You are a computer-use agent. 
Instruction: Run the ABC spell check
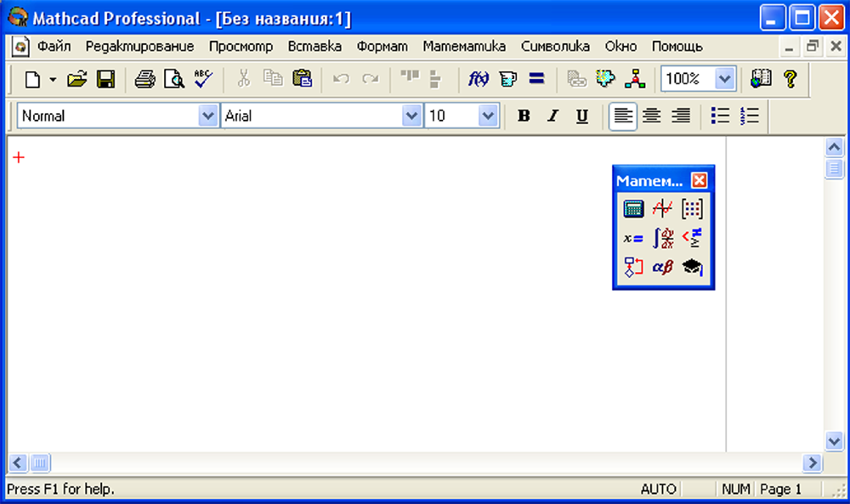click(x=203, y=80)
